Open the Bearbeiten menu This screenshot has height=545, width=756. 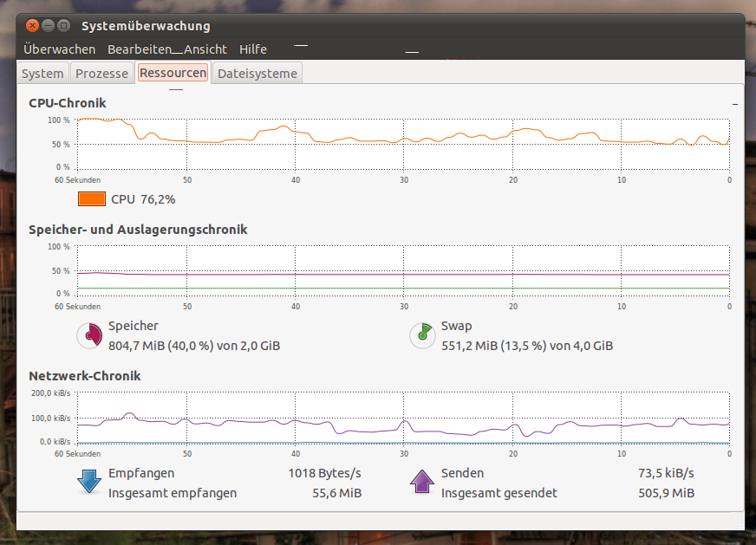click(x=139, y=49)
